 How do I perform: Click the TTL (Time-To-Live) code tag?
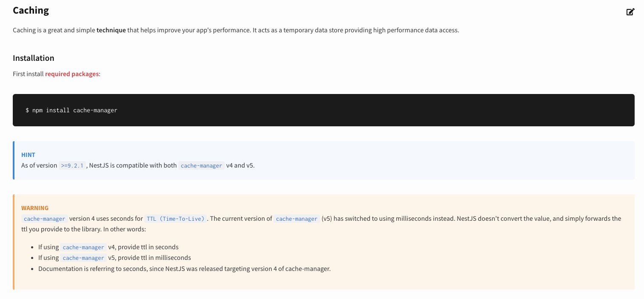[x=176, y=219]
